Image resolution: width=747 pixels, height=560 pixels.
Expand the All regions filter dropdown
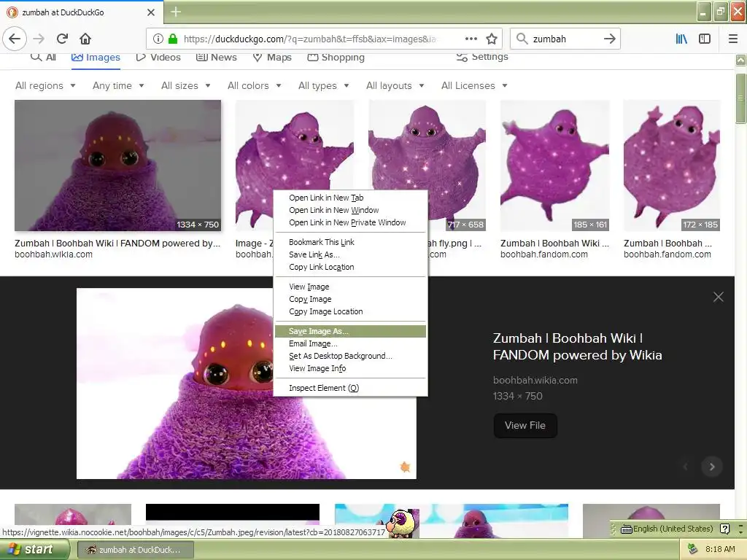click(x=45, y=86)
